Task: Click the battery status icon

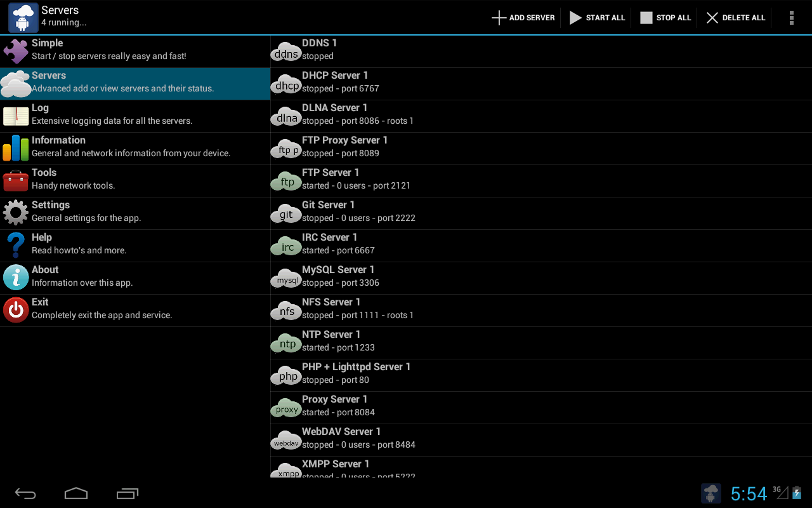Action: (x=797, y=492)
